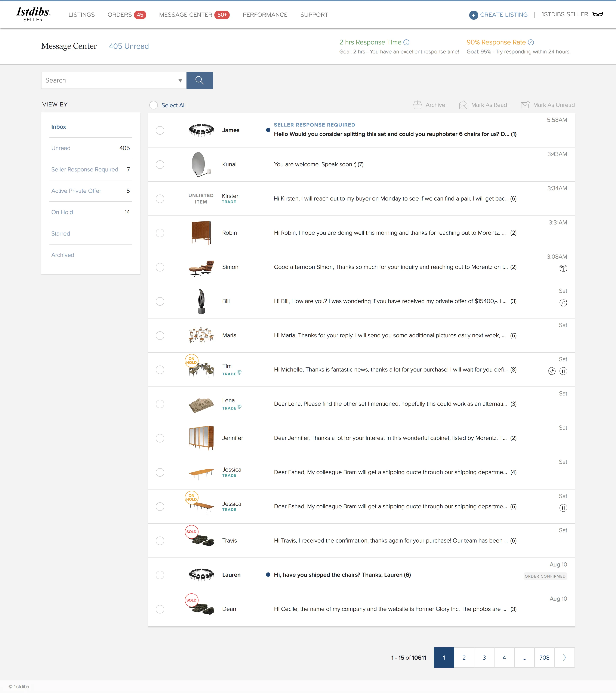Click the Create Listing link

point(504,15)
